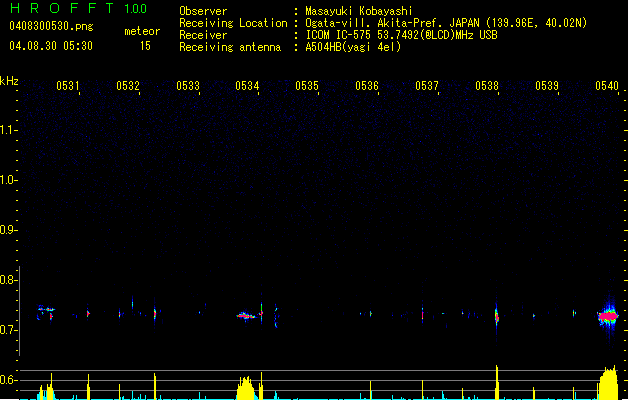The height and width of the screenshot is (400, 629).
Task: Click the 0534 time marker
Action: point(247,86)
